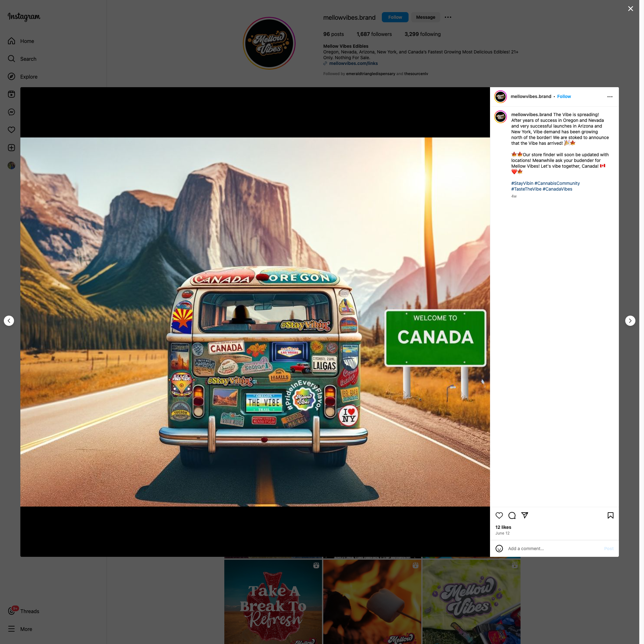Click the Canada van post image
Image resolution: width=644 pixels, height=644 pixels.
click(255, 322)
